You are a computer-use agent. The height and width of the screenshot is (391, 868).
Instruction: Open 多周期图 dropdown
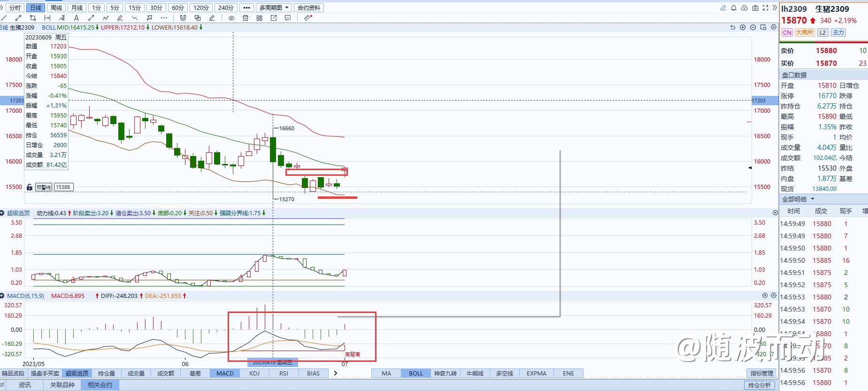coord(275,8)
